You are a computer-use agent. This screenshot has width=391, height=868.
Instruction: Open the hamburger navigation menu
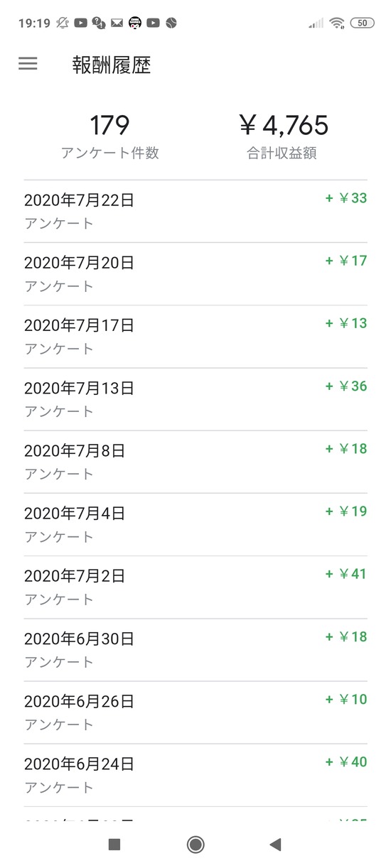coord(28,63)
